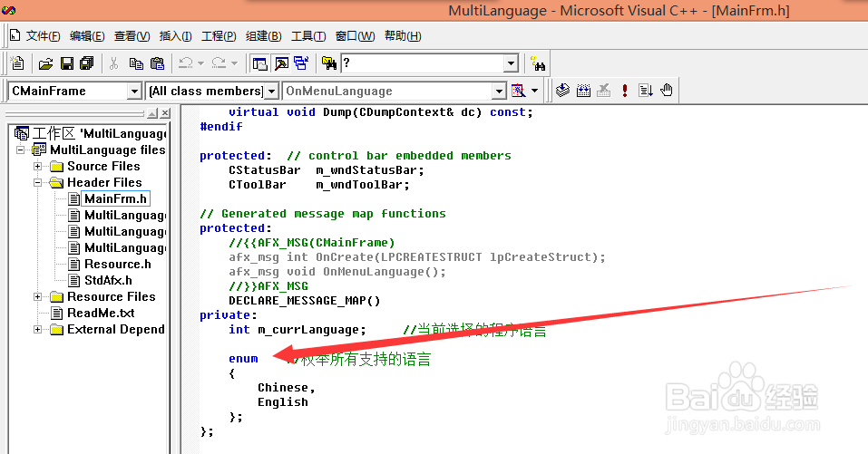Click the Stop Build icon
868x454 pixels.
pyautogui.click(x=604, y=91)
